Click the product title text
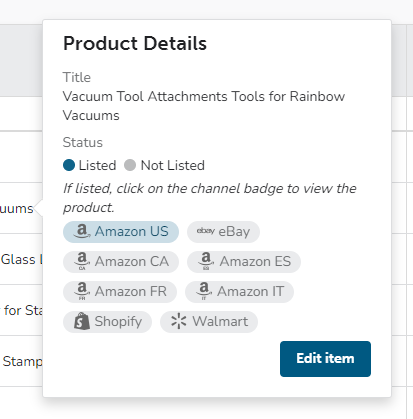Viewport: 413px width, 419px height. coord(204,106)
